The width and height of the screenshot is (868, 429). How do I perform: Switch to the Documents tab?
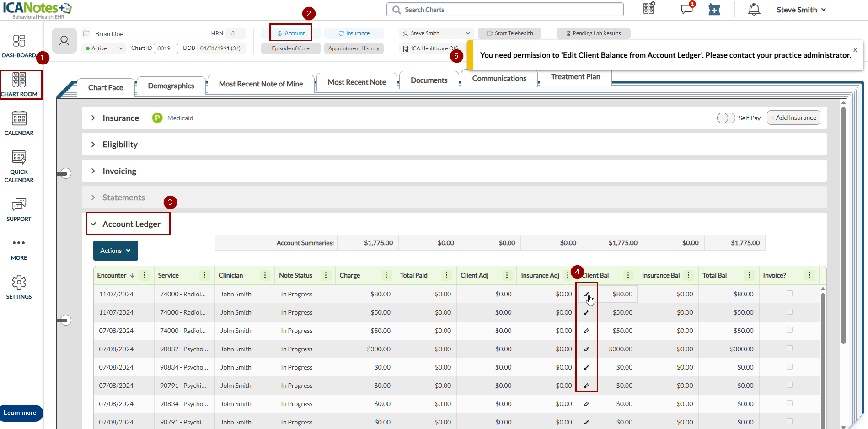click(429, 80)
